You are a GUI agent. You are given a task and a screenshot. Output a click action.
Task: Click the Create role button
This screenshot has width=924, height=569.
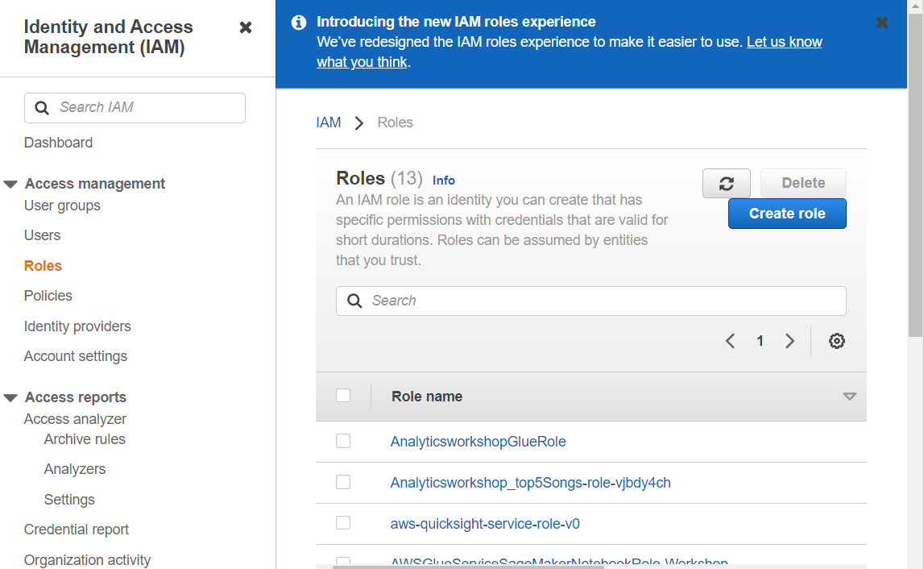787,214
